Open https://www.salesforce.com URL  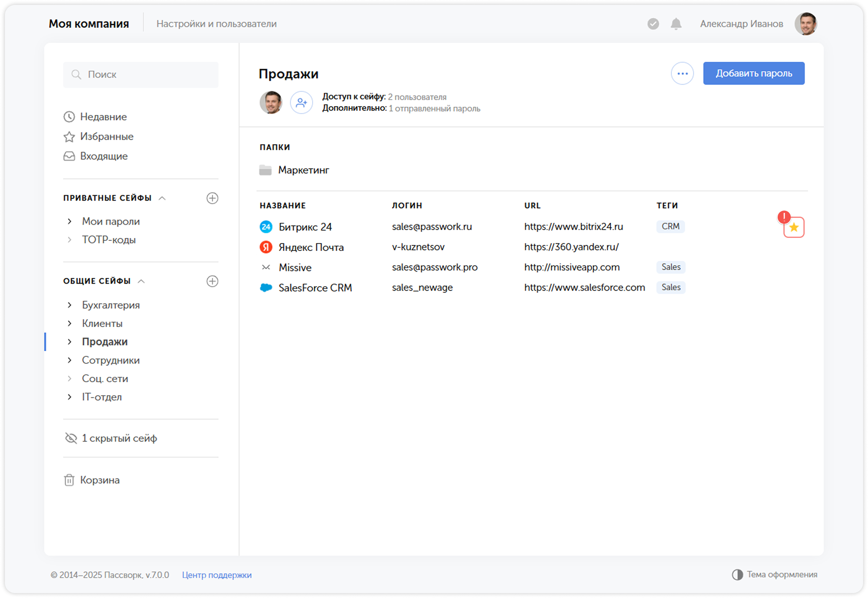pos(585,287)
